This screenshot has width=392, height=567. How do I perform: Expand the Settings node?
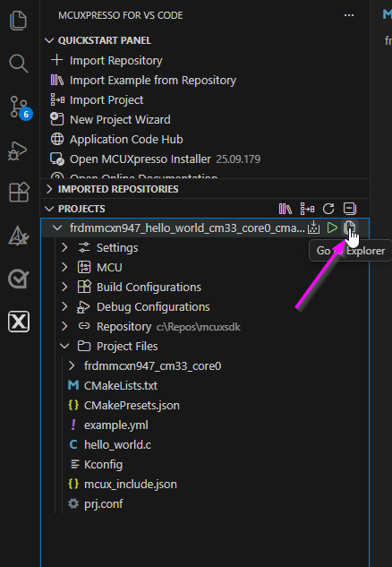click(x=64, y=247)
